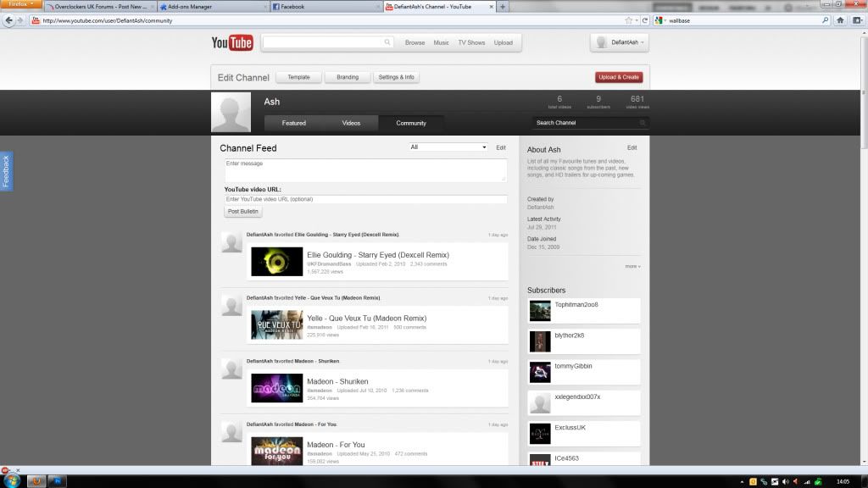Switch to the Featured channel tab
868x488 pixels.
click(294, 123)
